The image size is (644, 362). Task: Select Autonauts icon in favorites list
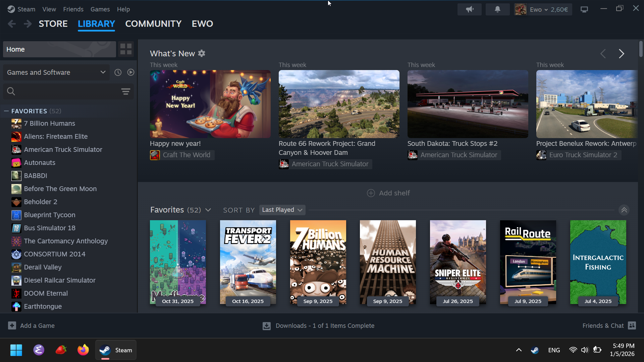click(x=16, y=163)
